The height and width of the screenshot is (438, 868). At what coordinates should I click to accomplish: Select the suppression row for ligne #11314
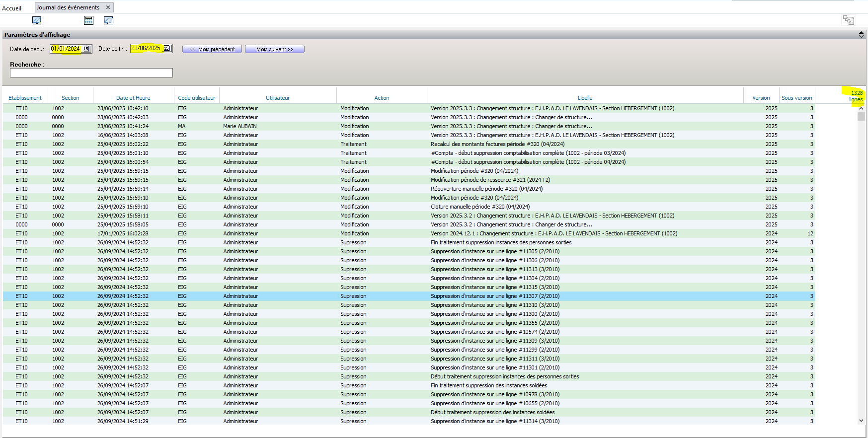tap(409, 421)
